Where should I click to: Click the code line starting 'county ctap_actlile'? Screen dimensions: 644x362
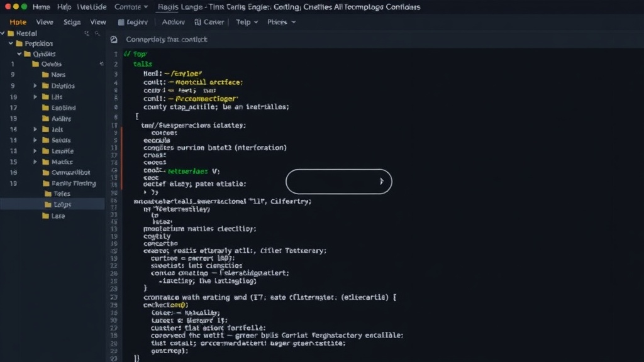tap(216, 107)
